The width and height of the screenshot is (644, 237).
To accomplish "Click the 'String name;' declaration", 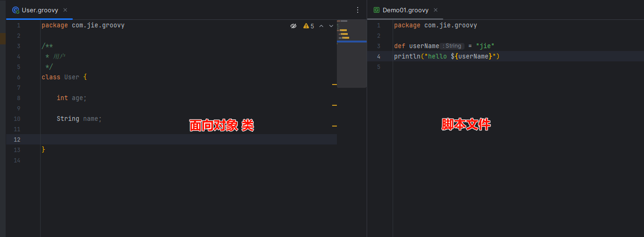I will (79, 118).
